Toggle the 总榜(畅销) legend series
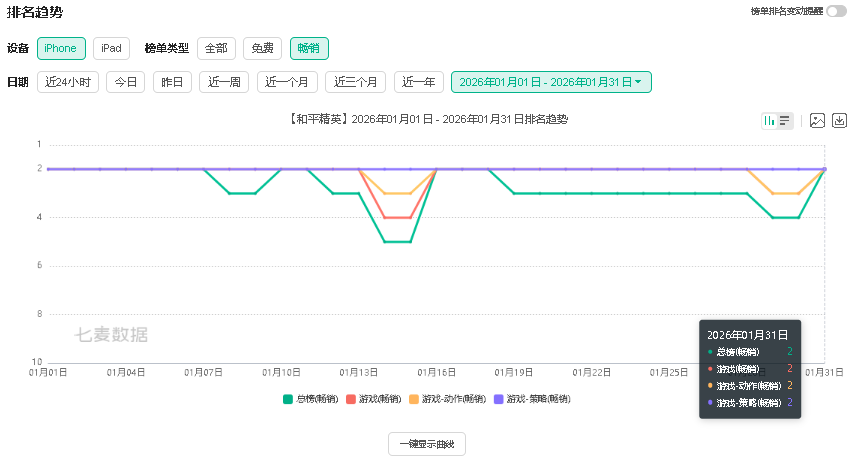 310,399
